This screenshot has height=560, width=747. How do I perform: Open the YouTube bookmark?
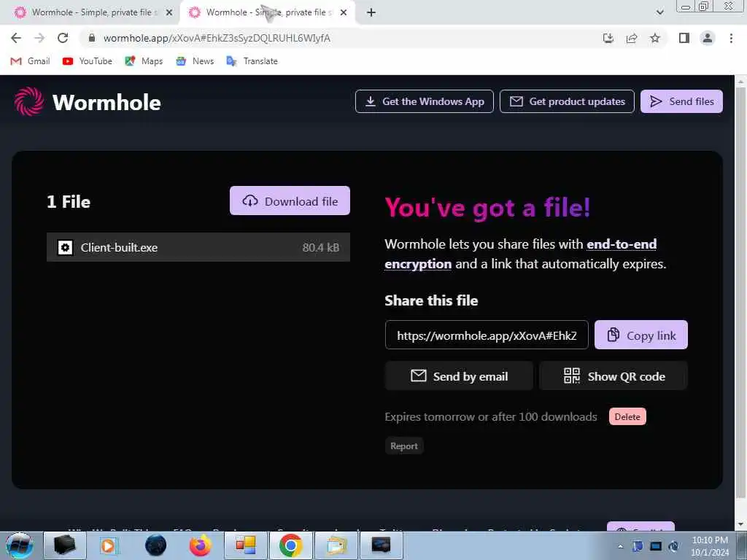point(88,61)
